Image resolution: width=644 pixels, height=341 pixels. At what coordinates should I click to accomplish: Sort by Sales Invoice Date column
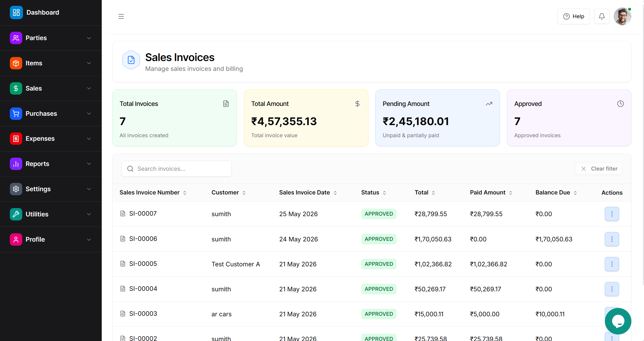click(308, 192)
